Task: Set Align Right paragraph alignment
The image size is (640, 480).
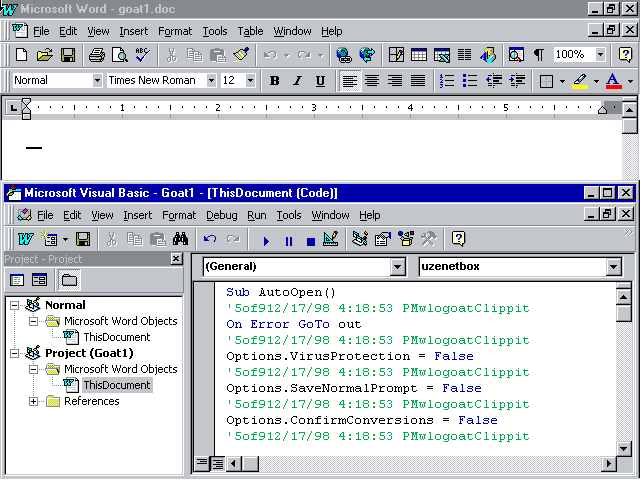Action: 395,81
